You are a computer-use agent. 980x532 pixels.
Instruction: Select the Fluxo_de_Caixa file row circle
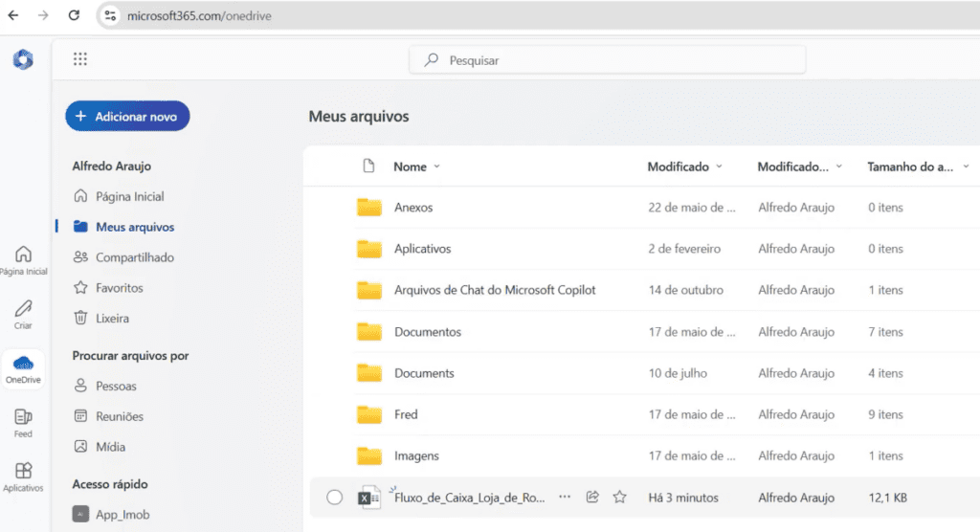[334, 497]
